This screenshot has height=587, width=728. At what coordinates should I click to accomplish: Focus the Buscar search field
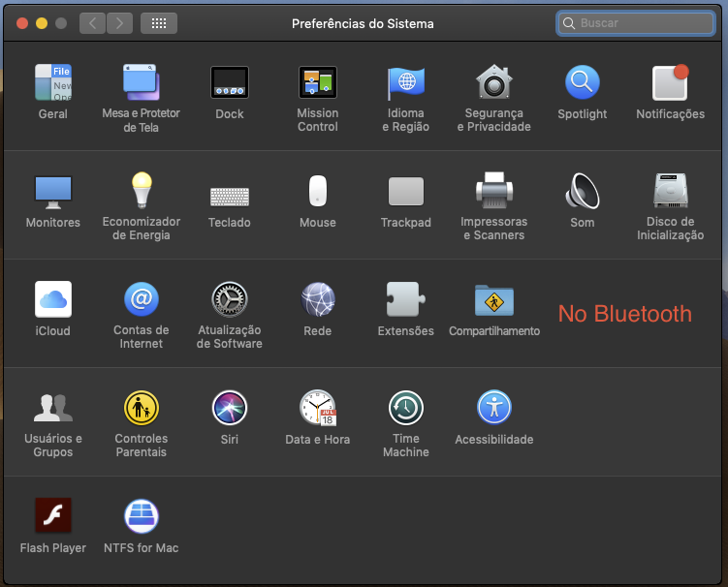click(x=636, y=23)
